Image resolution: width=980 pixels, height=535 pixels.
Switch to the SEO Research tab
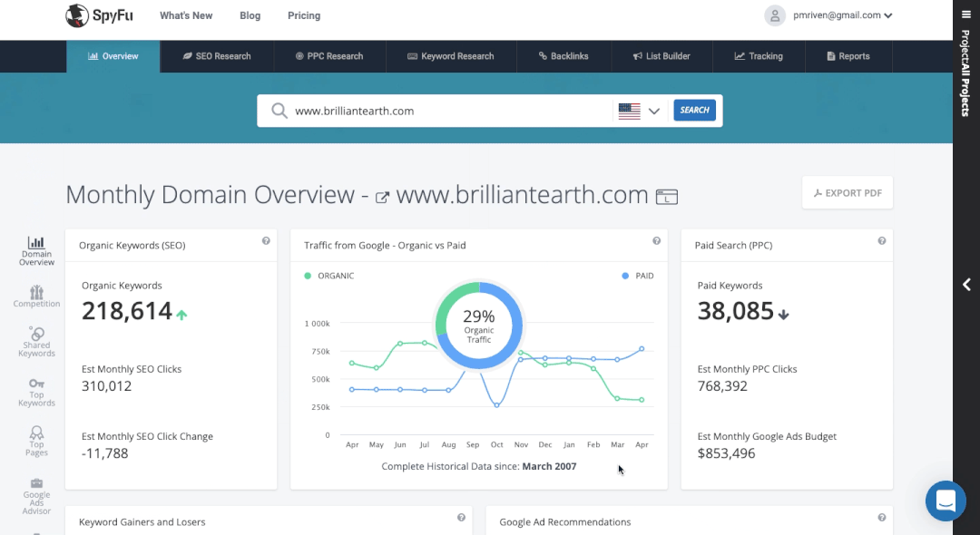coord(216,56)
